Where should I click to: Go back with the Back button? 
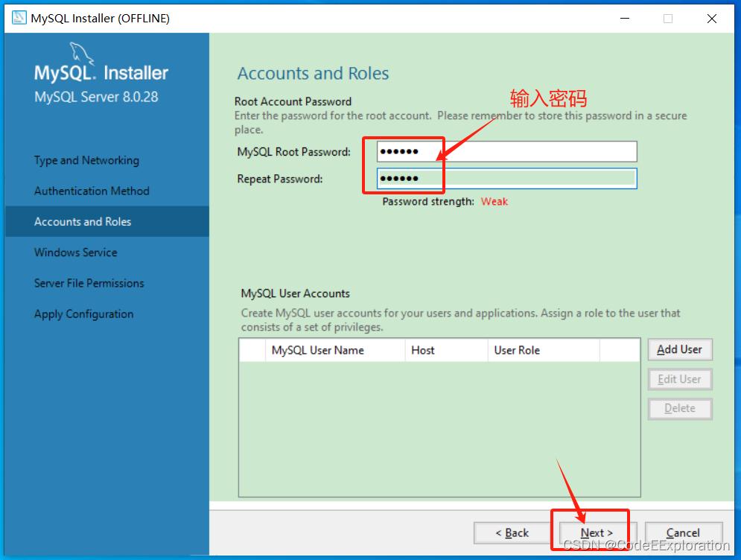pos(512,532)
